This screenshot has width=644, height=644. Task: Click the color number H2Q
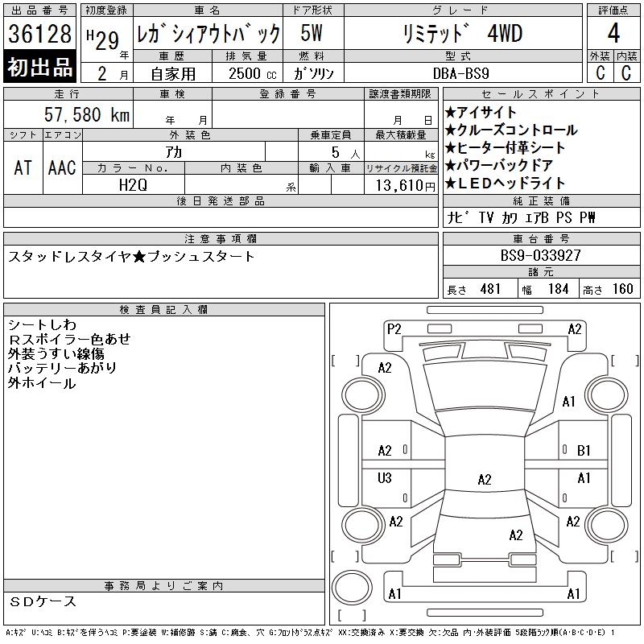coord(133,185)
